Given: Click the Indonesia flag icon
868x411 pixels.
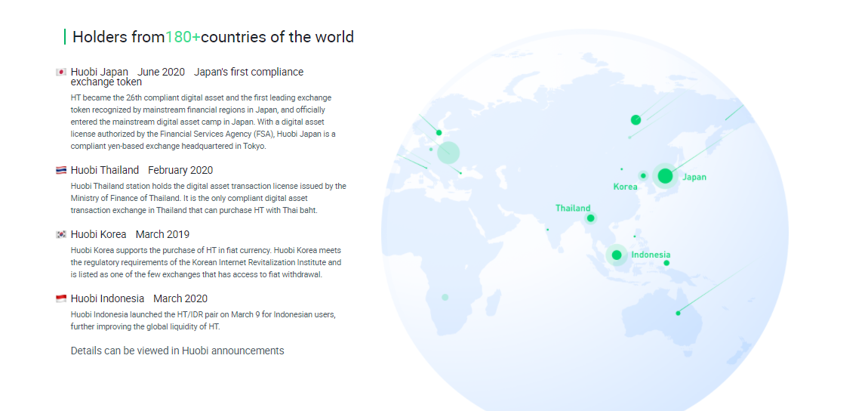Looking at the screenshot, I should pos(61,298).
